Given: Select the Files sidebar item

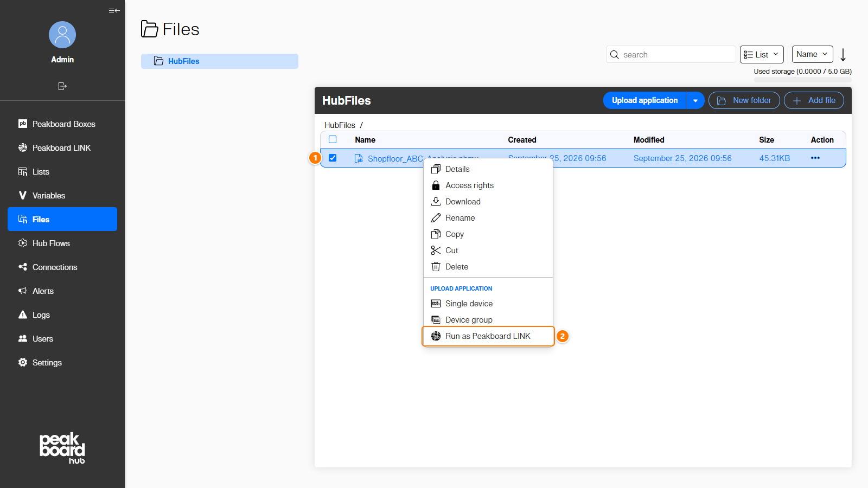Looking at the screenshot, I should pyautogui.click(x=62, y=219).
